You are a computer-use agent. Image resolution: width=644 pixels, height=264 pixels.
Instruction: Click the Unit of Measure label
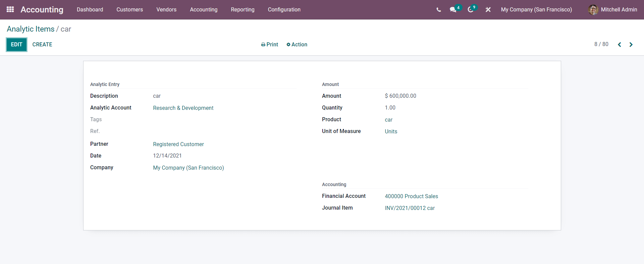[x=341, y=131]
